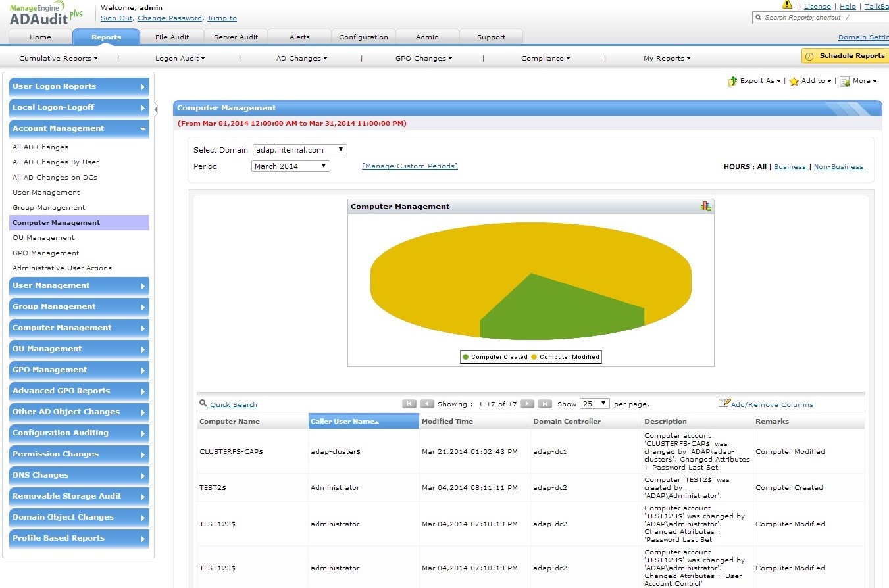Click the Add/Remove Columns icon
Viewport: 889px width, 588px height.
724,403
